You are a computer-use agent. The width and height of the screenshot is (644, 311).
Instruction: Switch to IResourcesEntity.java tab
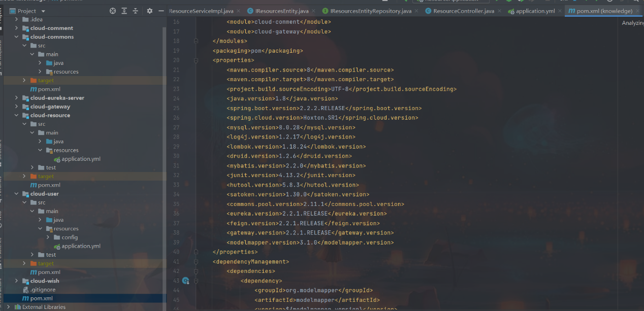point(282,11)
